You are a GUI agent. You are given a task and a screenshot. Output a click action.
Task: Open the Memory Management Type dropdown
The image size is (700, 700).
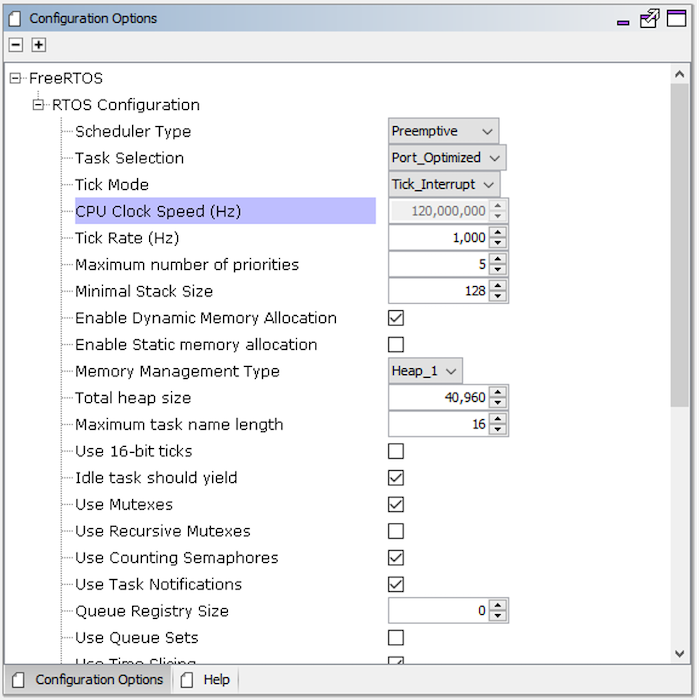(x=425, y=371)
